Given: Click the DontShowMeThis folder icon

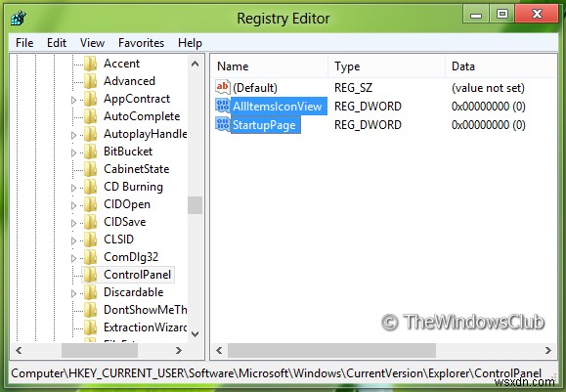Looking at the screenshot, I should (x=90, y=310).
